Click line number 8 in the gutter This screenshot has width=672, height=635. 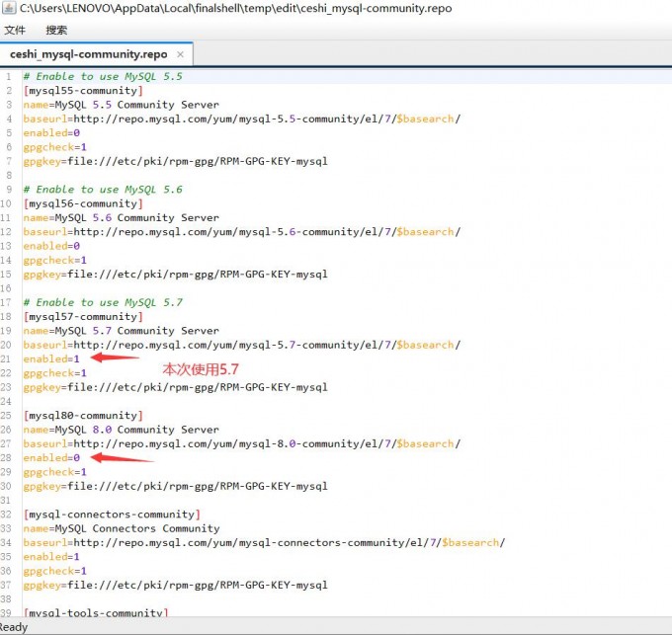[x=9, y=176]
